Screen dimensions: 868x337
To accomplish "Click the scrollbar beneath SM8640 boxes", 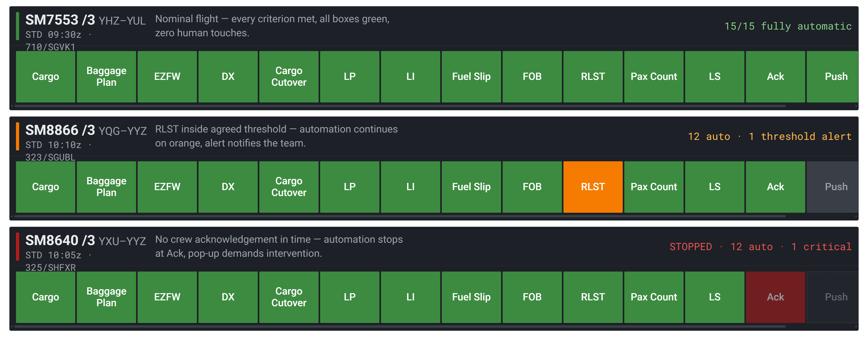I will (x=400, y=326).
